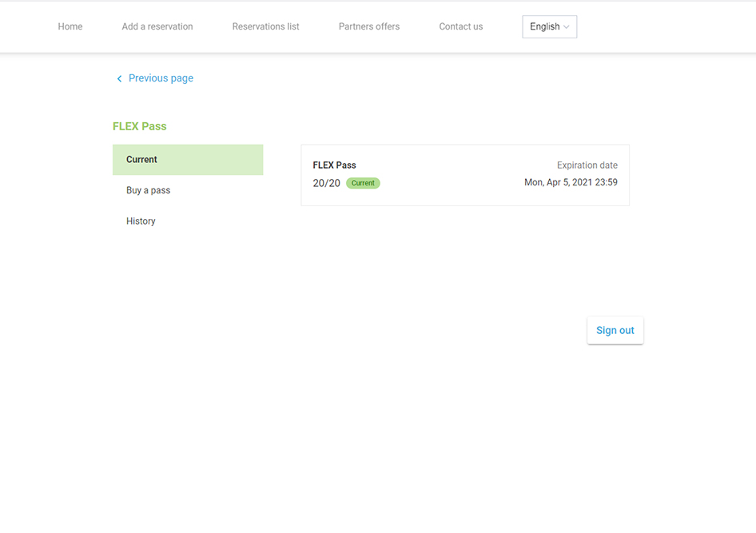Open the English language dropdown
This screenshot has height=533, width=756.
549,26
